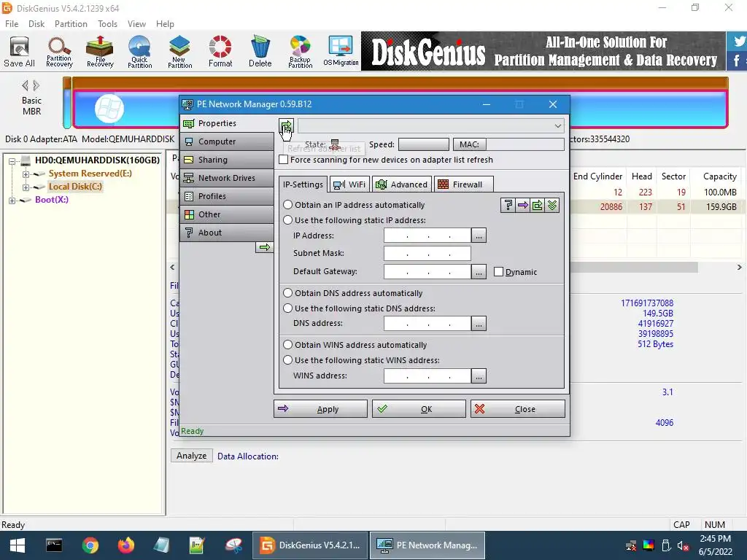Click the OK button

point(419,409)
